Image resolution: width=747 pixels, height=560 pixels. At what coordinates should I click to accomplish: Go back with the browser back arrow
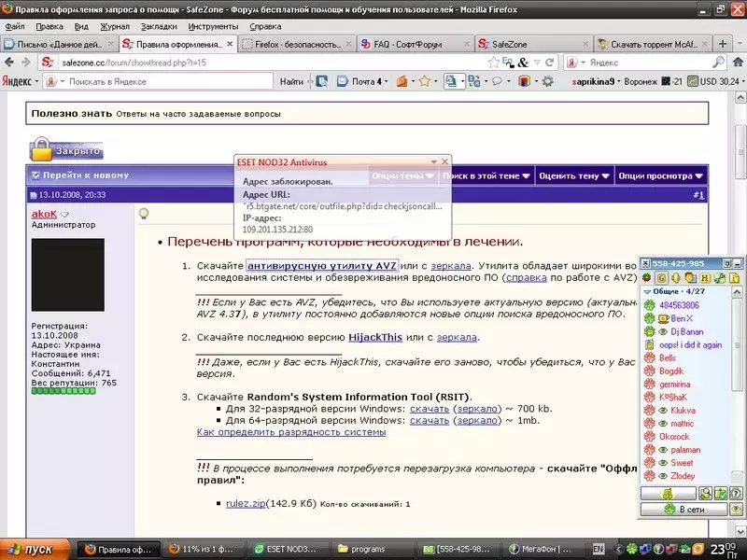click(x=9, y=62)
